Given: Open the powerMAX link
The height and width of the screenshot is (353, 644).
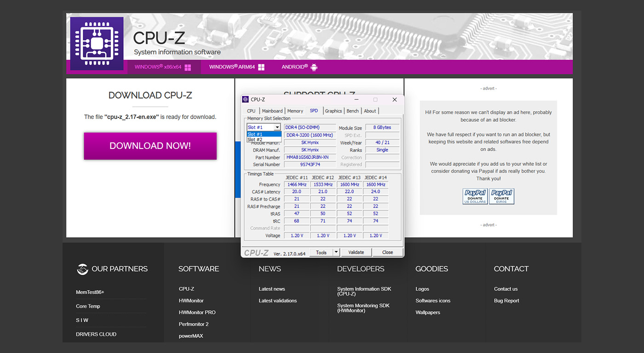Looking at the screenshot, I should coord(191,336).
